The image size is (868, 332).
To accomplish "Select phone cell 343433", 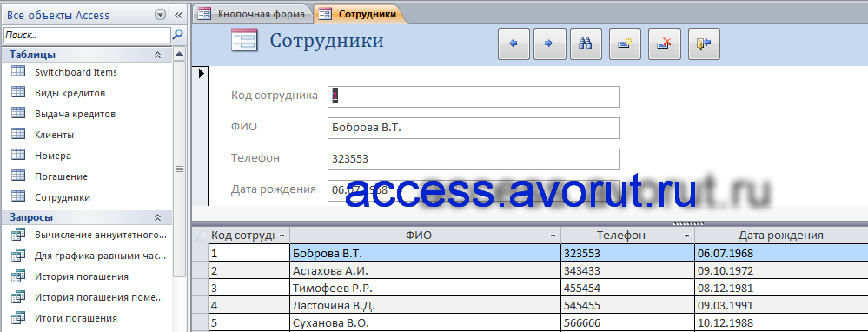I will [627, 271].
